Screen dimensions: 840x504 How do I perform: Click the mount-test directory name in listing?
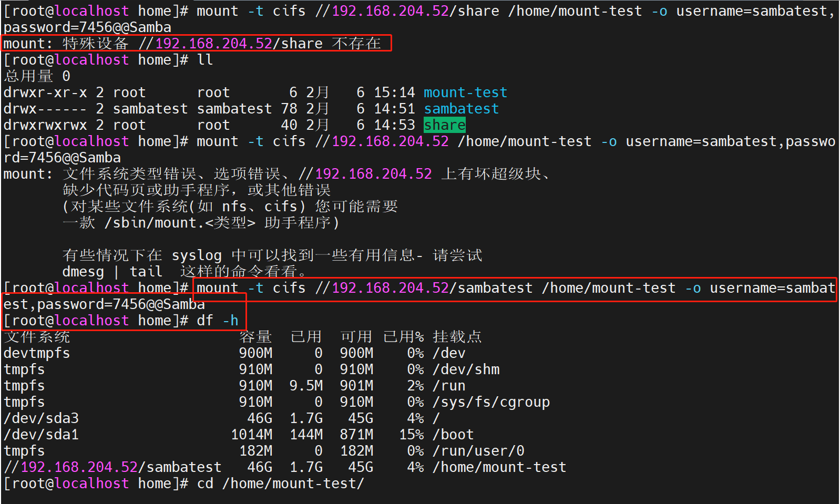465,92
